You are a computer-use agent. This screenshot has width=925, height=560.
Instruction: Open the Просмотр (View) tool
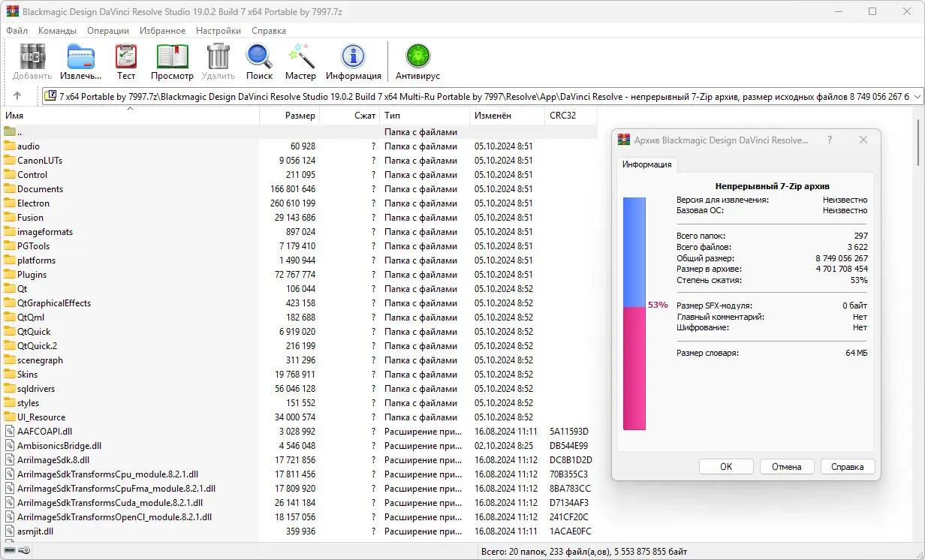(x=172, y=62)
